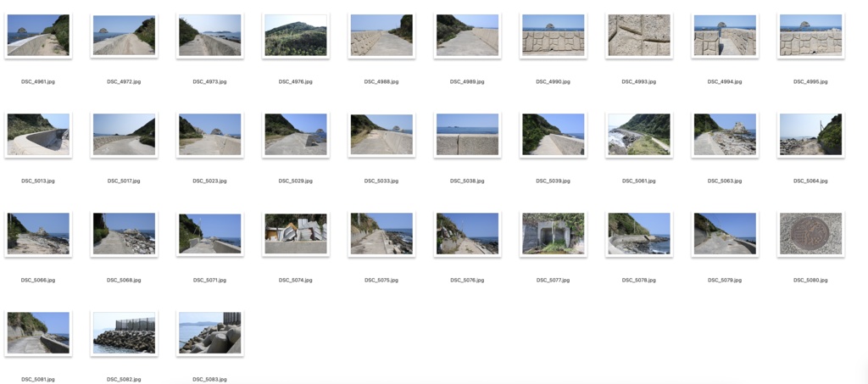Select the label 'DSC_4995.jpg'
This screenshot has width=868, height=384.
point(810,82)
